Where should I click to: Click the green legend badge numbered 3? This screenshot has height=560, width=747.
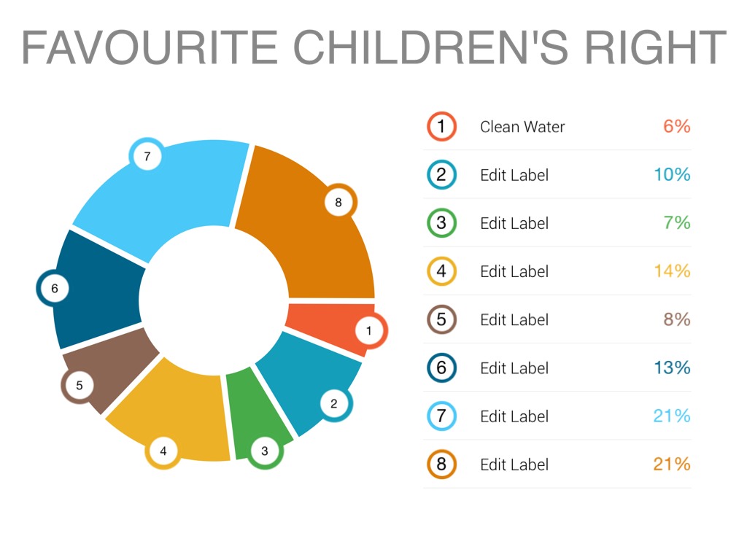(441, 223)
